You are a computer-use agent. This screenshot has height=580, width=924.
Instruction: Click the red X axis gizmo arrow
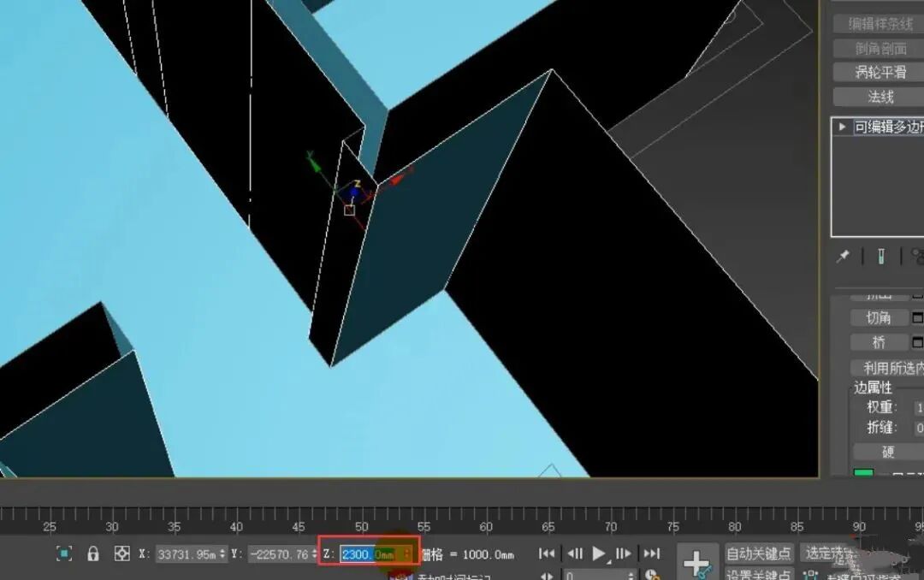[399, 177]
